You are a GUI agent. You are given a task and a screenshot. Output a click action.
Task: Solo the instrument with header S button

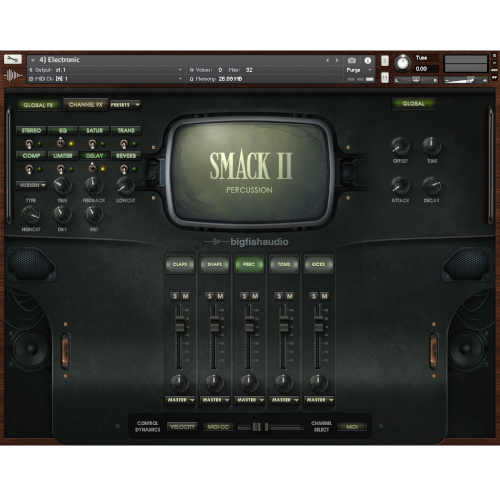click(385, 61)
